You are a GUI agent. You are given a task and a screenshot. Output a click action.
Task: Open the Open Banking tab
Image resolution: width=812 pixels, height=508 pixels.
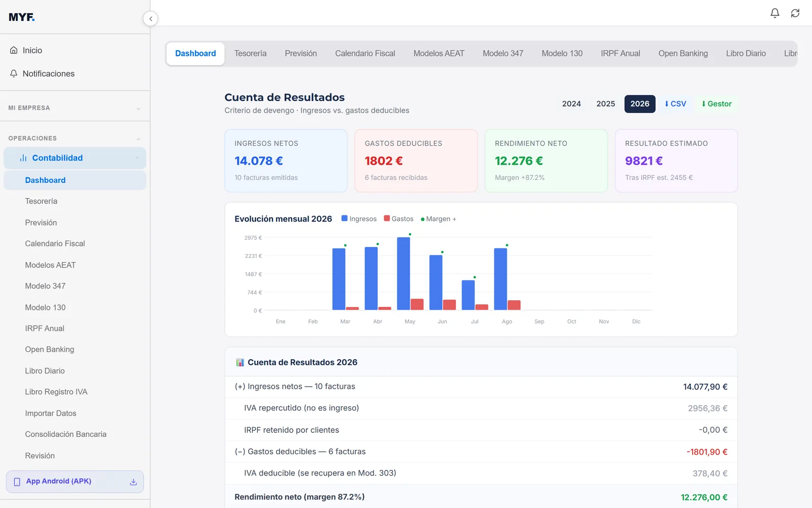[683, 53]
